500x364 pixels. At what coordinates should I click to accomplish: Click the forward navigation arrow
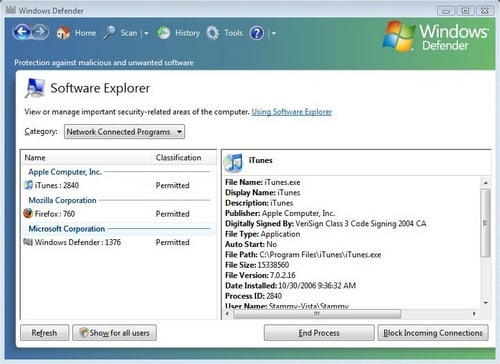pos(40,32)
